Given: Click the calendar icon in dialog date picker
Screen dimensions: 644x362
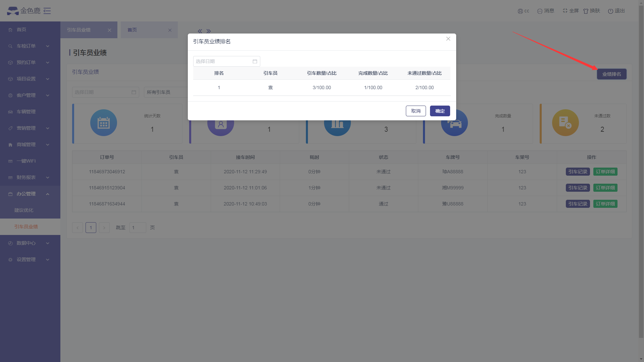Looking at the screenshot, I should (x=255, y=61).
